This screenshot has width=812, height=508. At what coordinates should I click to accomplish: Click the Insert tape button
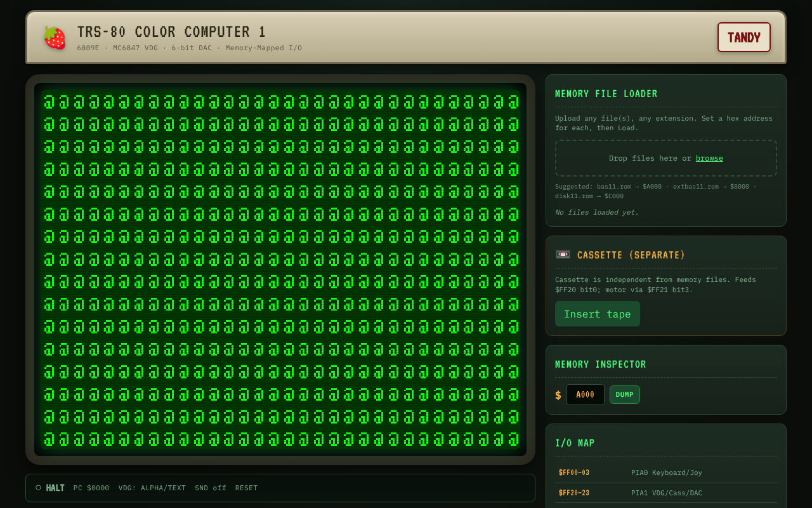tap(598, 314)
